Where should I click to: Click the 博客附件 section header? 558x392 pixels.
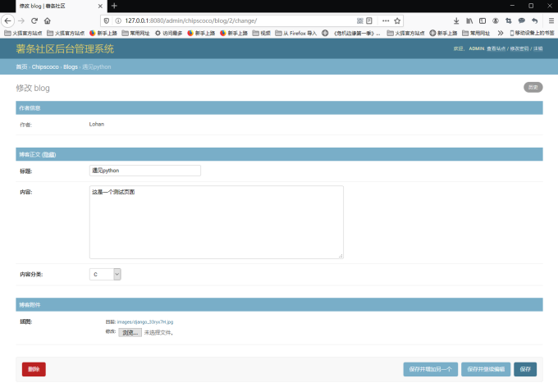pos(279,305)
